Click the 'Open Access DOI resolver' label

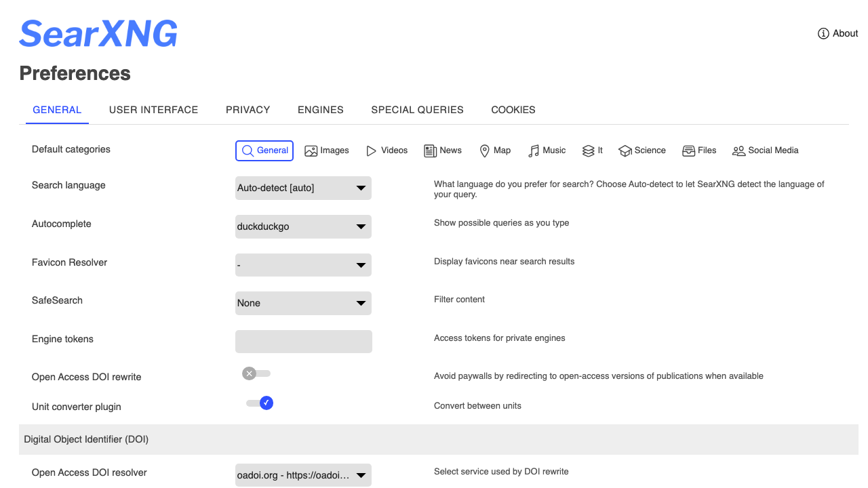point(90,472)
